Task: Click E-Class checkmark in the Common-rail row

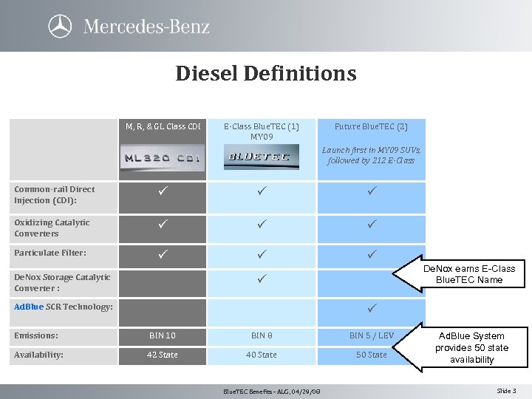Action: click(x=262, y=191)
